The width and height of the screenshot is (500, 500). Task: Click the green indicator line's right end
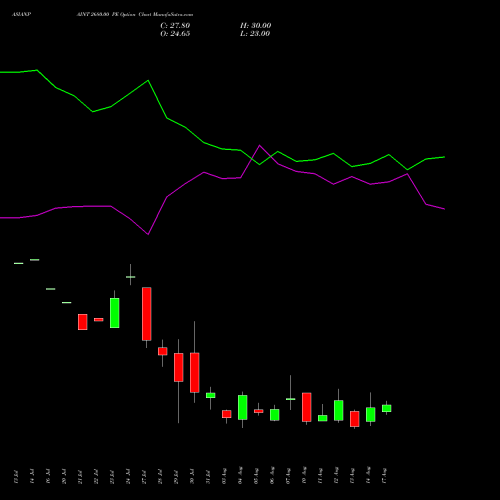pyautogui.click(x=444, y=157)
